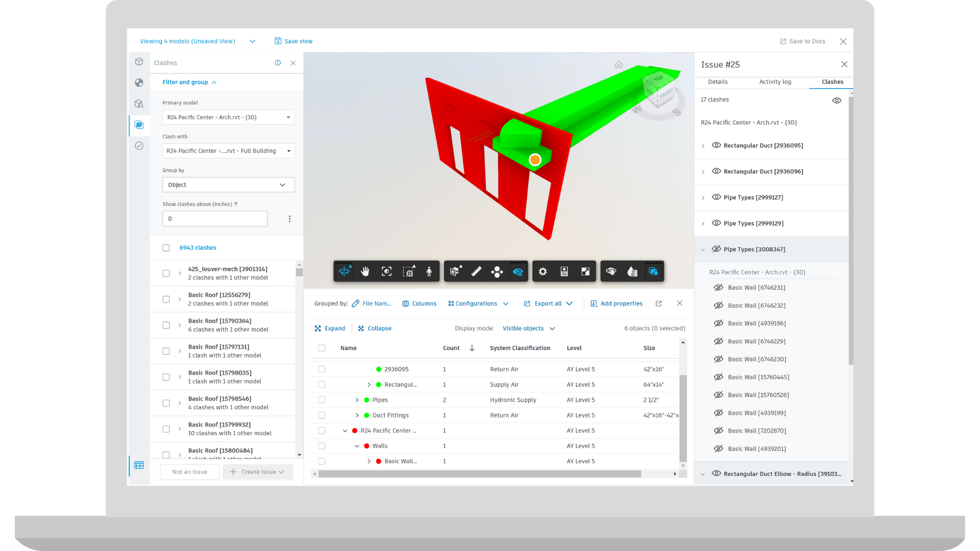Screen dimensions: 980x551
Task: Click Export all in properties panel
Action: pyautogui.click(x=548, y=304)
